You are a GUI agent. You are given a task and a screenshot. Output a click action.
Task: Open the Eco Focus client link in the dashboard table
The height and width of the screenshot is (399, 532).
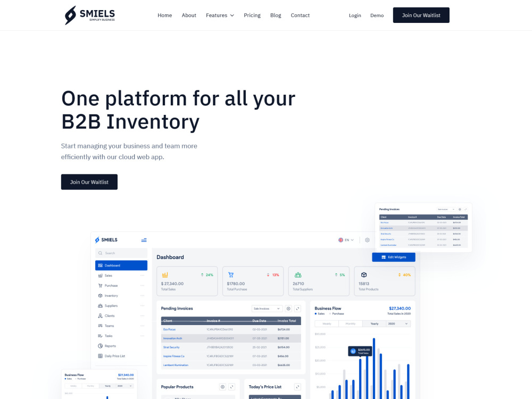[x=169, y=329]
